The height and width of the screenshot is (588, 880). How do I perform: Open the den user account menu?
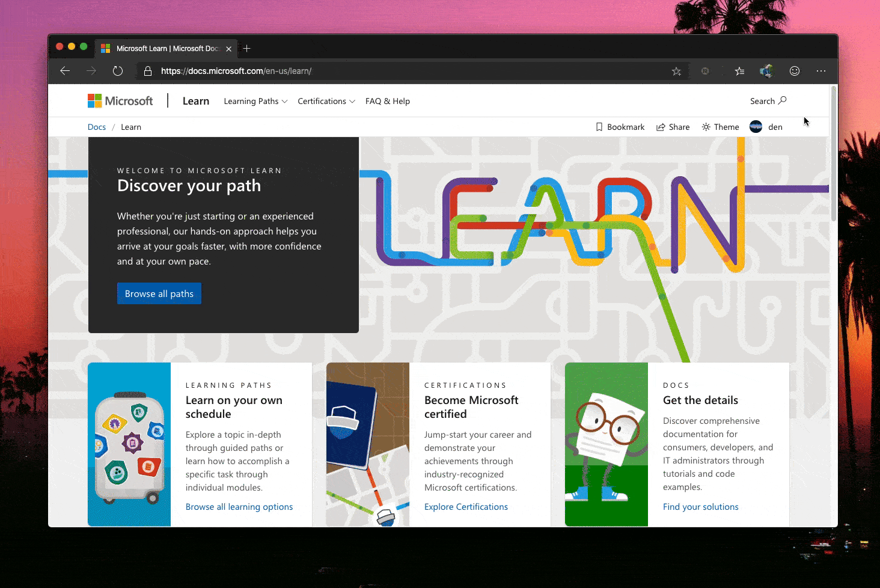coord(766,127)
